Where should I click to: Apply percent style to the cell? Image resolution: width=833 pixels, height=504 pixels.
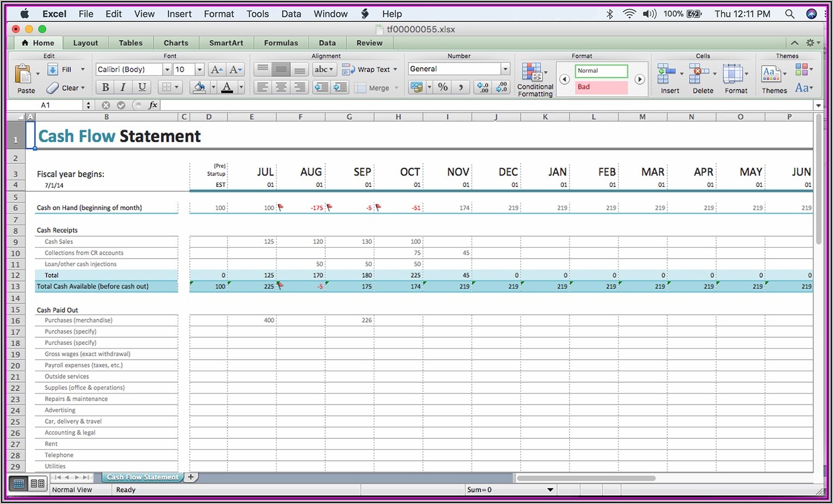[x=443, y=87]
